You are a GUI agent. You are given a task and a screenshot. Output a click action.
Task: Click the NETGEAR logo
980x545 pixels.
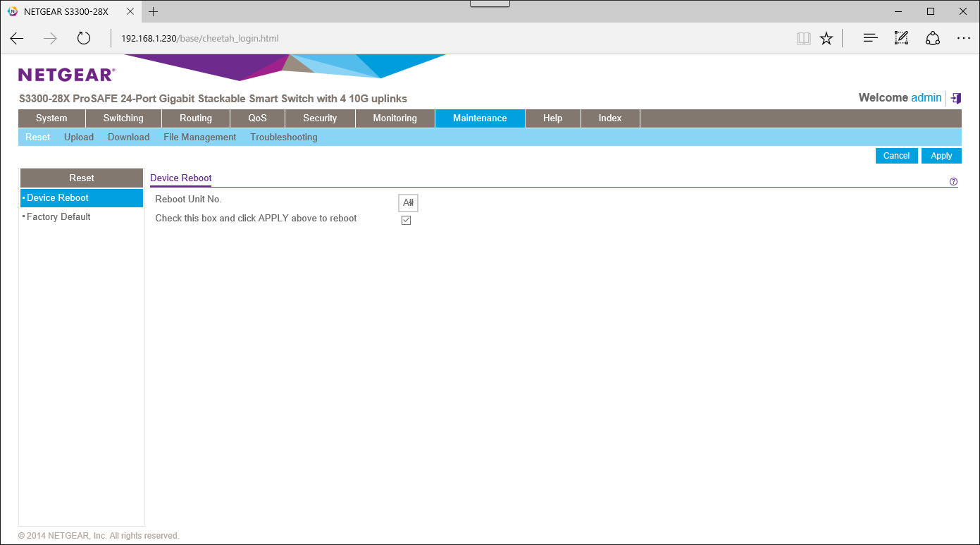tap(66, 75)
